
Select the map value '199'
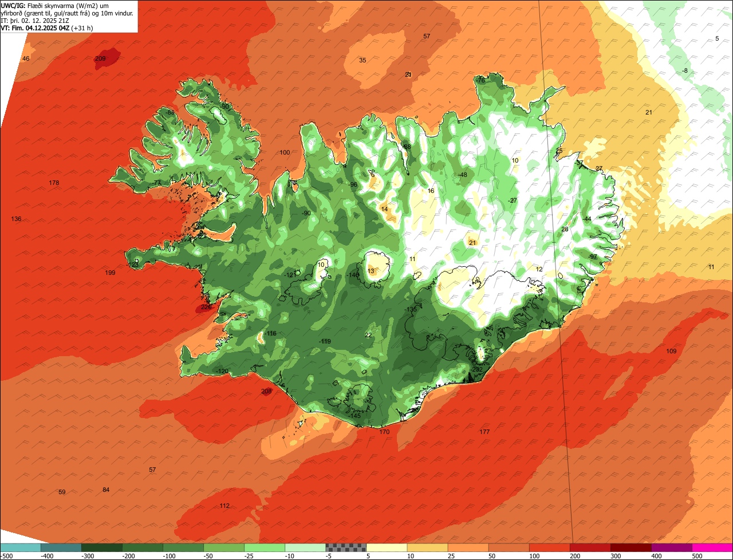111,273
